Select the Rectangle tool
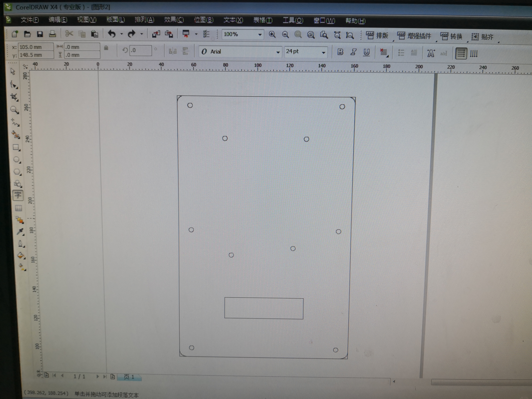Screen dimensions: 532x399 16,147
